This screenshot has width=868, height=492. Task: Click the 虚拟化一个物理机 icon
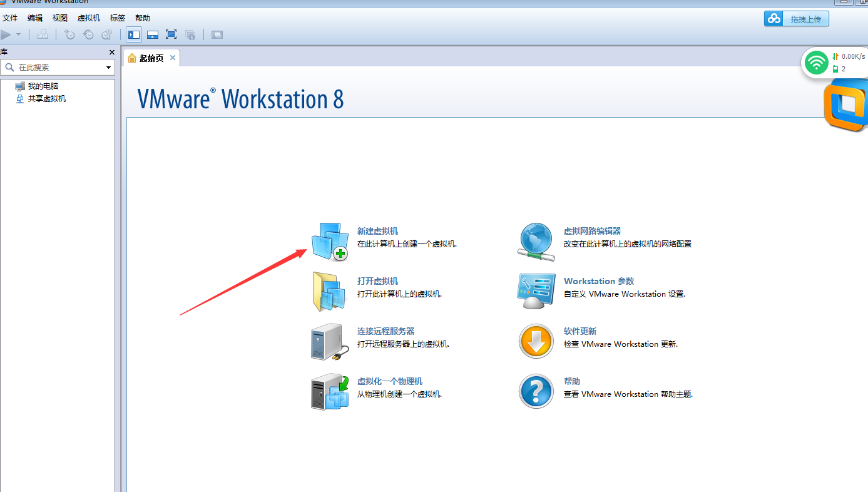coord(330,392)
